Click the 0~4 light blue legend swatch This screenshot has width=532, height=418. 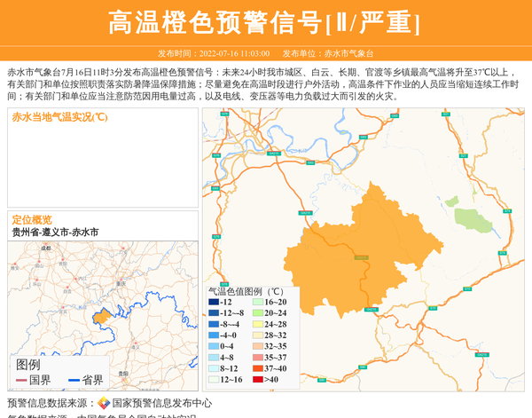click(x=214, y=347)
